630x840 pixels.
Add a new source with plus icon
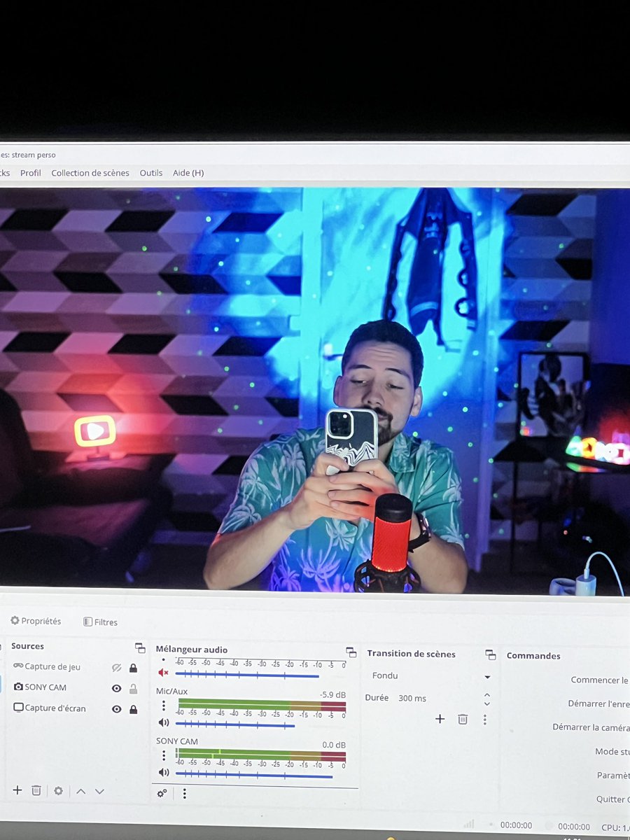(17, 790)
